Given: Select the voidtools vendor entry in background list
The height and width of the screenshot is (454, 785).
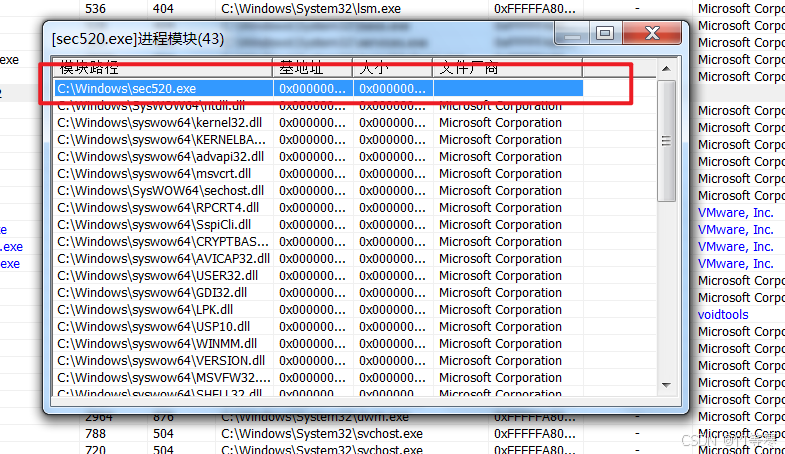Looking at the screenshot, I should pyautogui.click(x=723, y=314).
